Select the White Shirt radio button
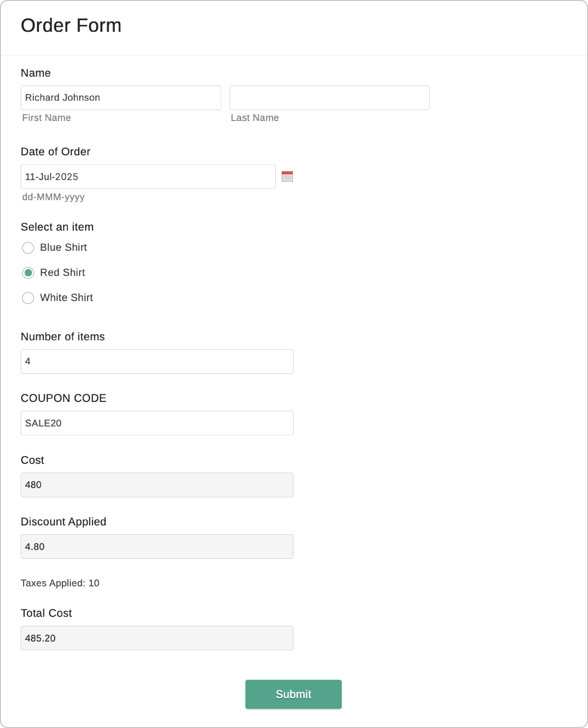Viewport: 588px width, 728px height. click(x=28, y=298)
